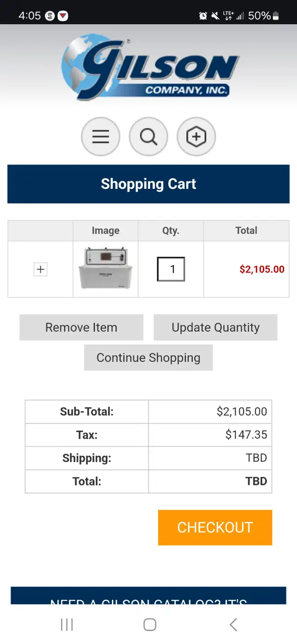
Task: Open the Need a Gilson Catalog banner
Action: pos(148,596)
